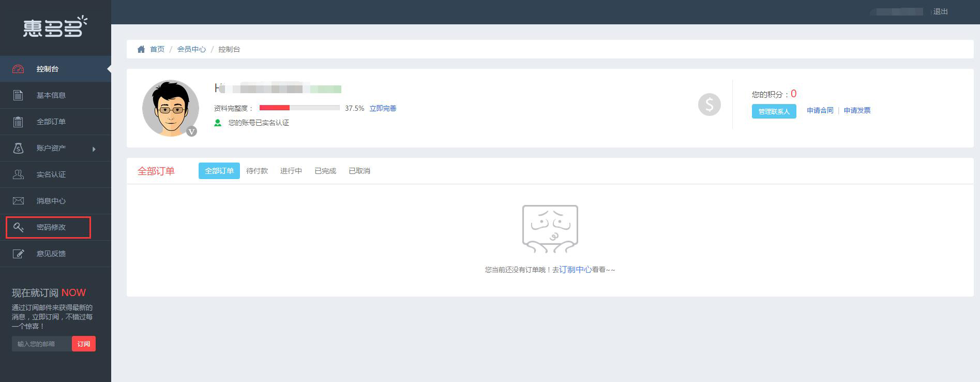Viewport: 980px width, 382px height.
Task: Click the gray dollar coin icon
Action: click(x=709, y=105)
